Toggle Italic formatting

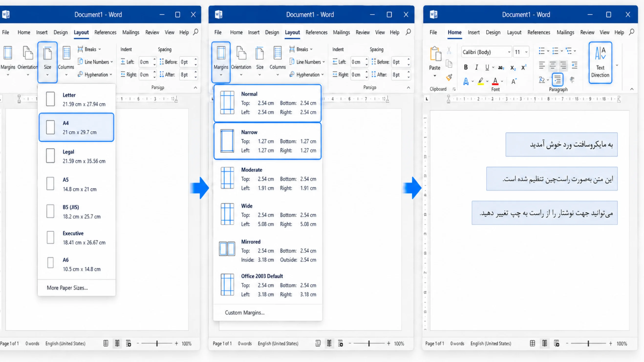coord(476,67)
